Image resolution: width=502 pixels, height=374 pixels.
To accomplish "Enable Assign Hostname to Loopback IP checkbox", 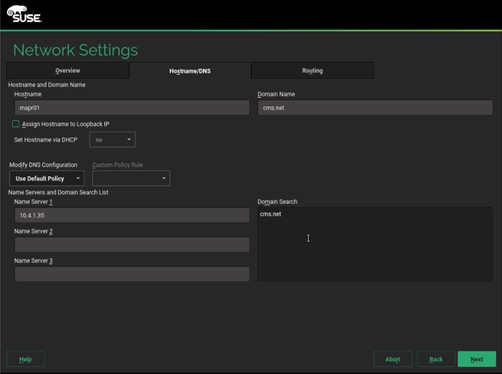I will (x=16, y=124).
